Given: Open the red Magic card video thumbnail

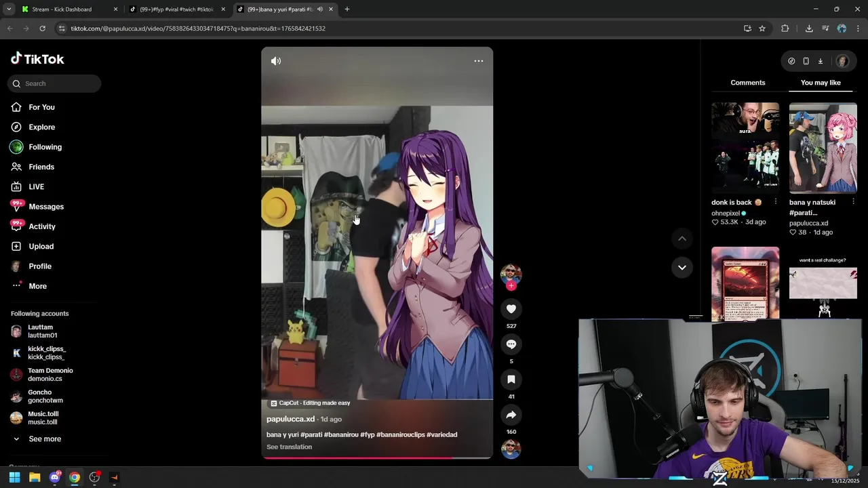Looking at the screenshot, I should coord(745,283).
